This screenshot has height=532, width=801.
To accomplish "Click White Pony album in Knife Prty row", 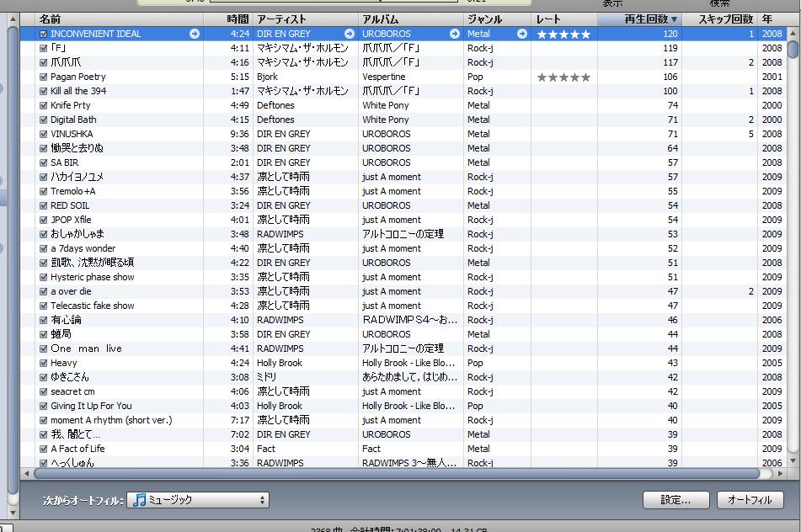I will coord(386,106).
